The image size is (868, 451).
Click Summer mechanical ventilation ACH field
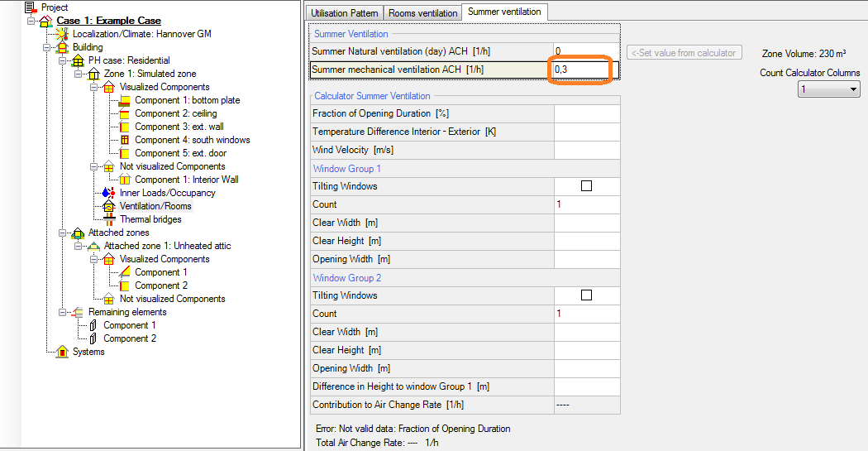pos(585,70)
